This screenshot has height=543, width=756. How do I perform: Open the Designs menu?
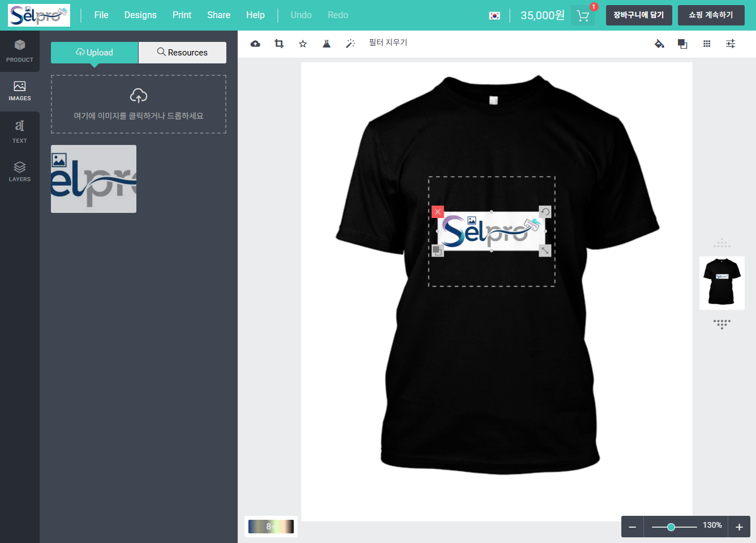click(140, 15)
